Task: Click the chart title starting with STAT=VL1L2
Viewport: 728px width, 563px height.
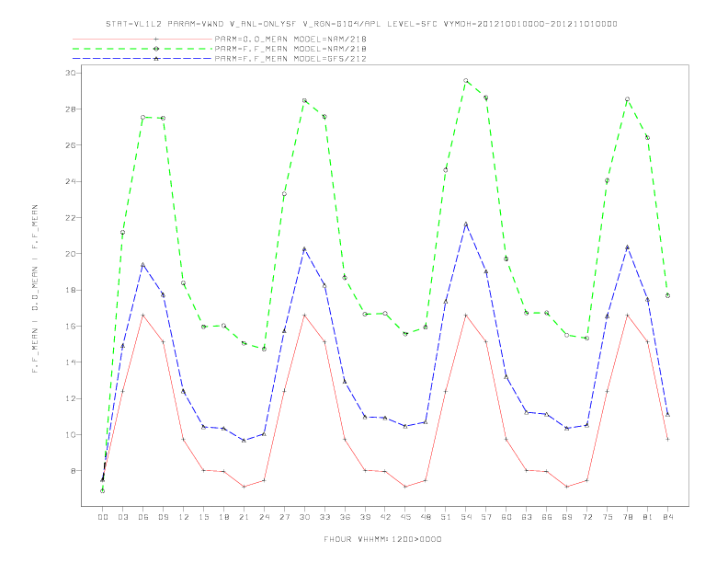Action: [x=361, y=24]
